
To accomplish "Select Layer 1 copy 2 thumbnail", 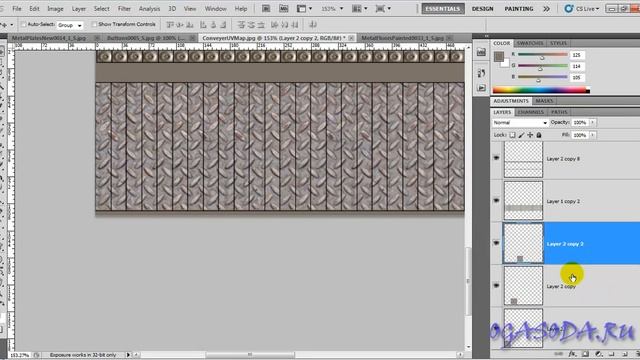I will [523, 201].
